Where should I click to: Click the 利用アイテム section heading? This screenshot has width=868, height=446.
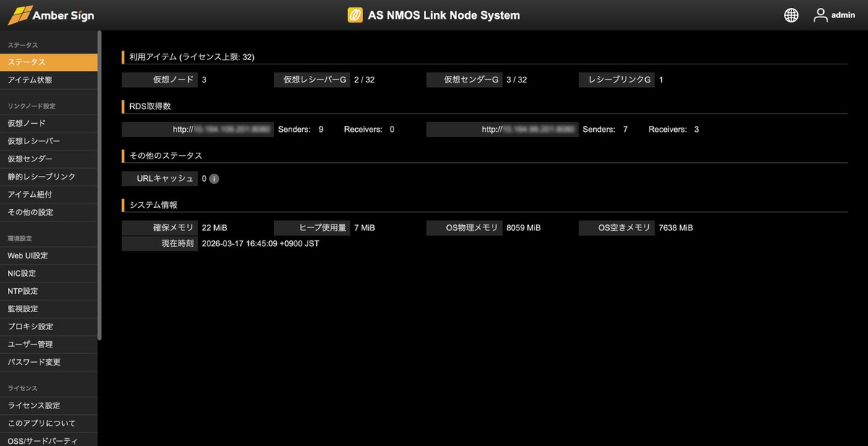click(192, 56)
